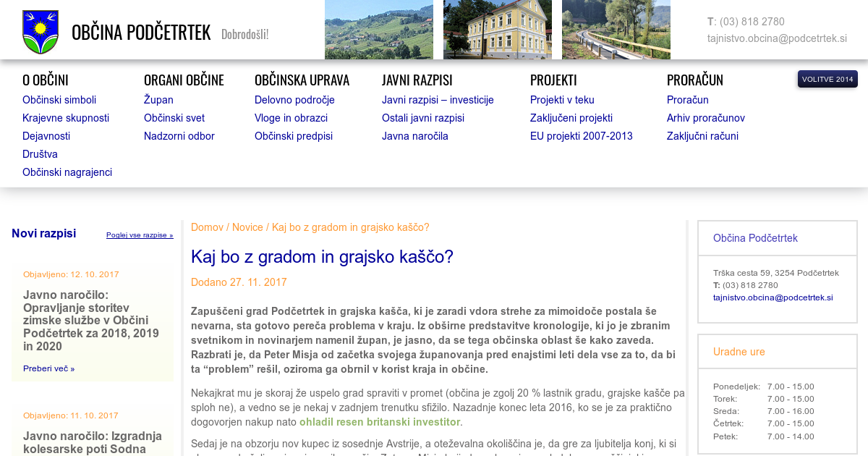Click Poglej vse razpise link

tap(140, 235)
